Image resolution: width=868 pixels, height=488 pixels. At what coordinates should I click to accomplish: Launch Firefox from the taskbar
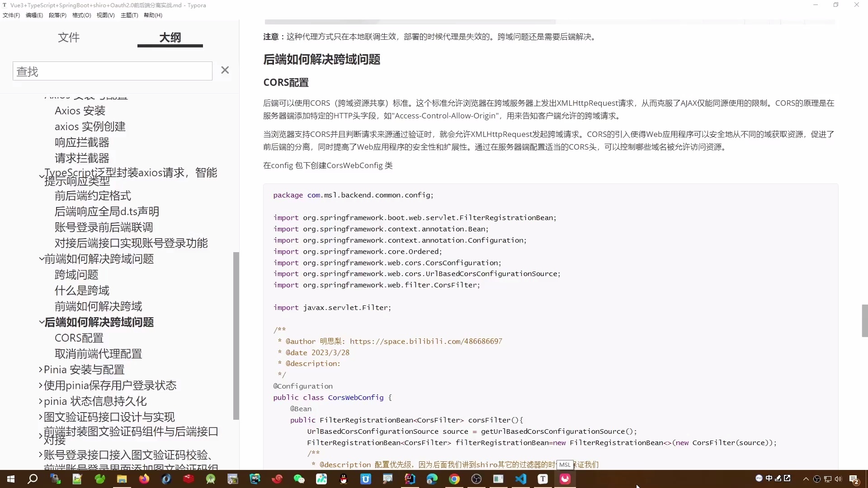(144, 479)
